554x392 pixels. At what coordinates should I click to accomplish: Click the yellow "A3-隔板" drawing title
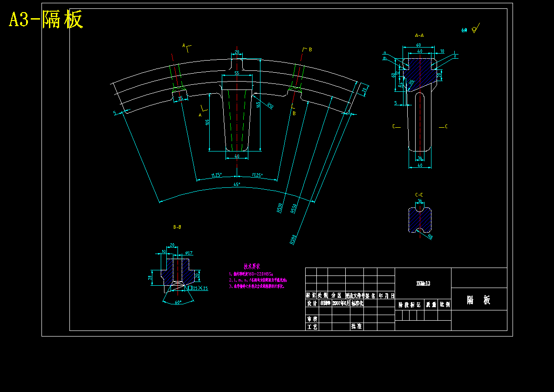point(46,20)
